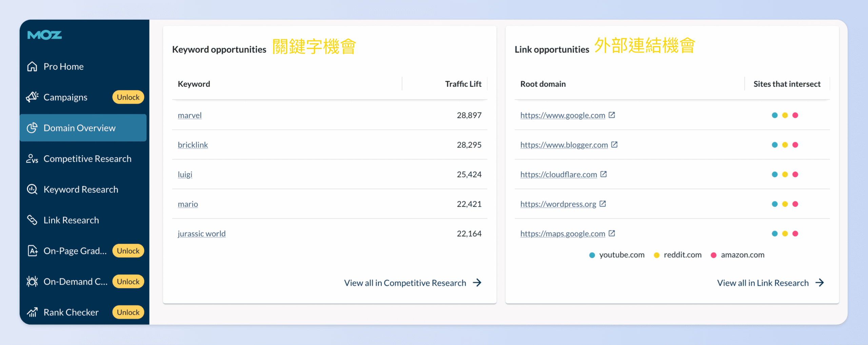This screenshot has height=345, width=868.
Task: Click Unlock next to On-Page Grader
Action: click(128, 251)
